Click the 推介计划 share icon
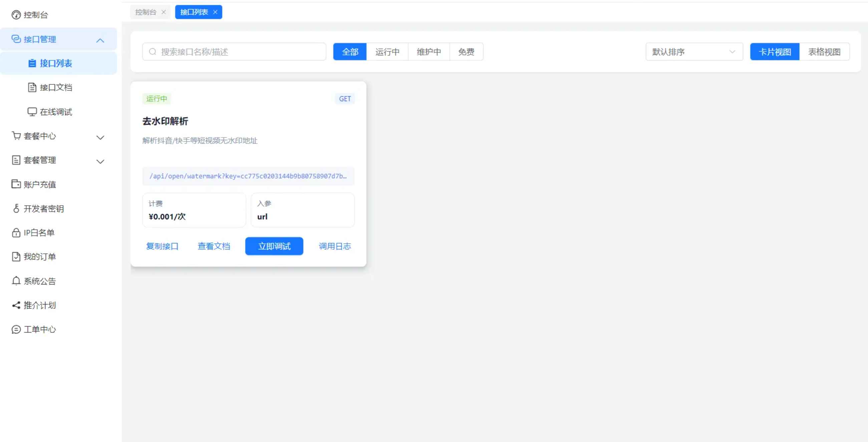This screenshot has height=442, width=868. (16, 305)
